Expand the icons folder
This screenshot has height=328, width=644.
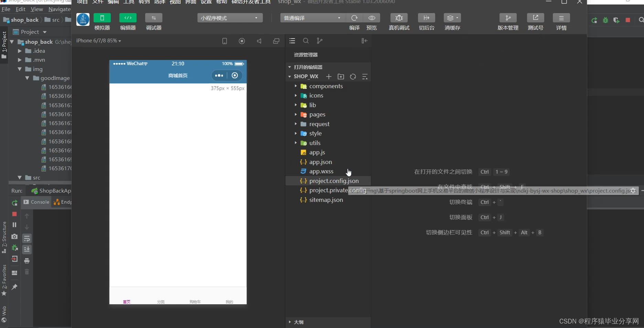coord(296,95)
